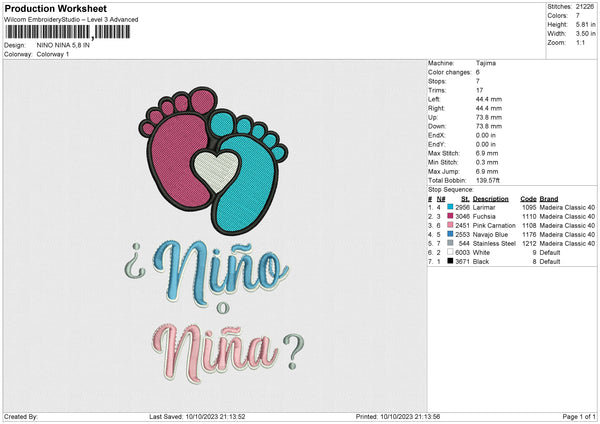The height and width of the screenshot is (424, 600).
Task: Click the 'Down:' measurement label
Action: tap(437, 126)
